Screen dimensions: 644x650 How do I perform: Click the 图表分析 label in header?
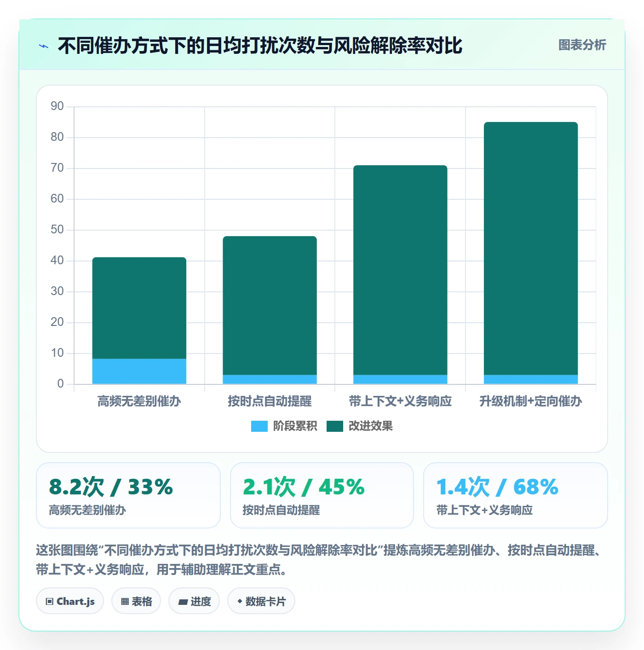582,45
